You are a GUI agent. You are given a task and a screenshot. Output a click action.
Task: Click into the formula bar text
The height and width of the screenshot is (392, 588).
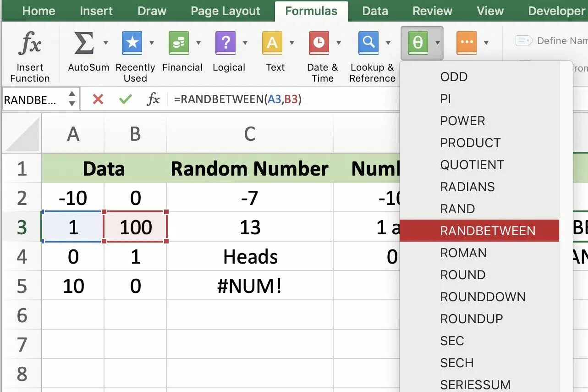pos(238,99)
